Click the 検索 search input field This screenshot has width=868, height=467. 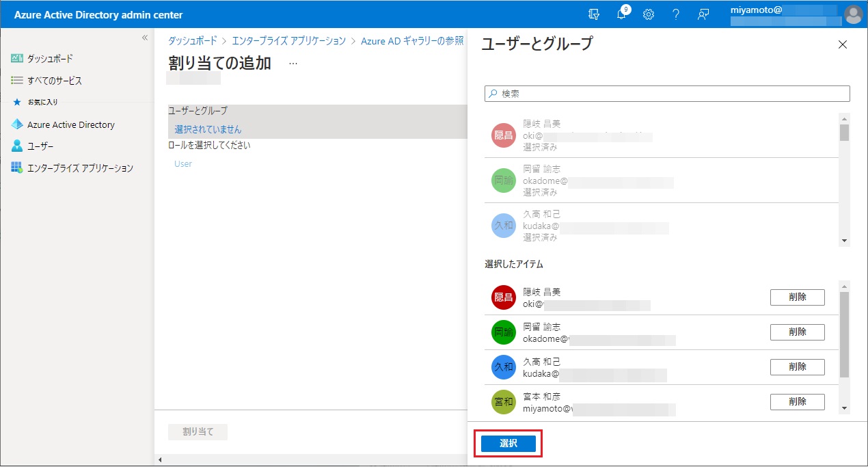pyautogui.click(x=667, y=94)
